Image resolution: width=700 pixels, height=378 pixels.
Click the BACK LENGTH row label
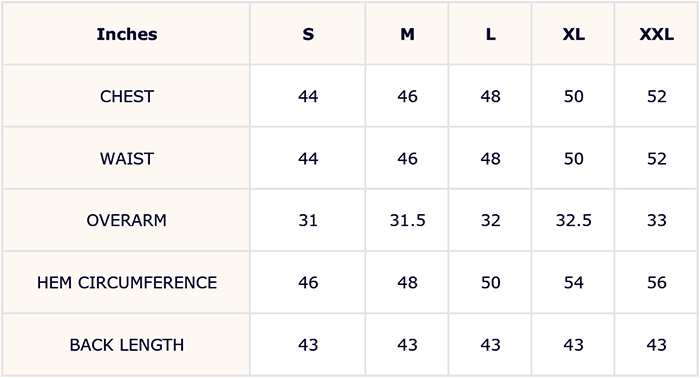[x=127, y=345]
